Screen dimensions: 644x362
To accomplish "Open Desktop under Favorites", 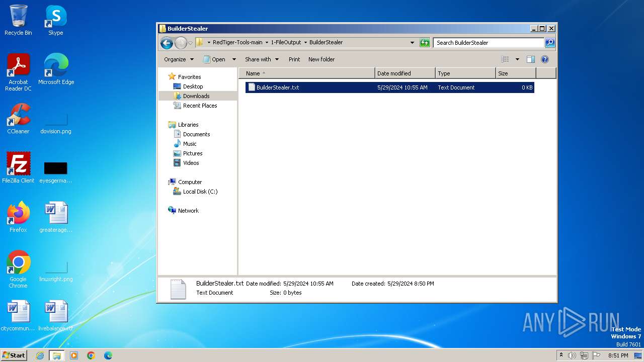I will (193, 86).
